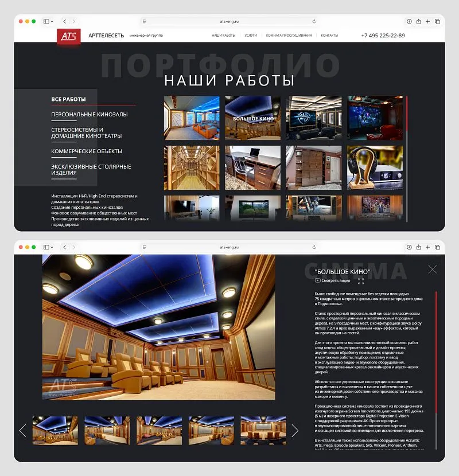Click address bar ats-eng.ru in top window
The width and height of the screenshot is (459, 476).
point(229,21)
